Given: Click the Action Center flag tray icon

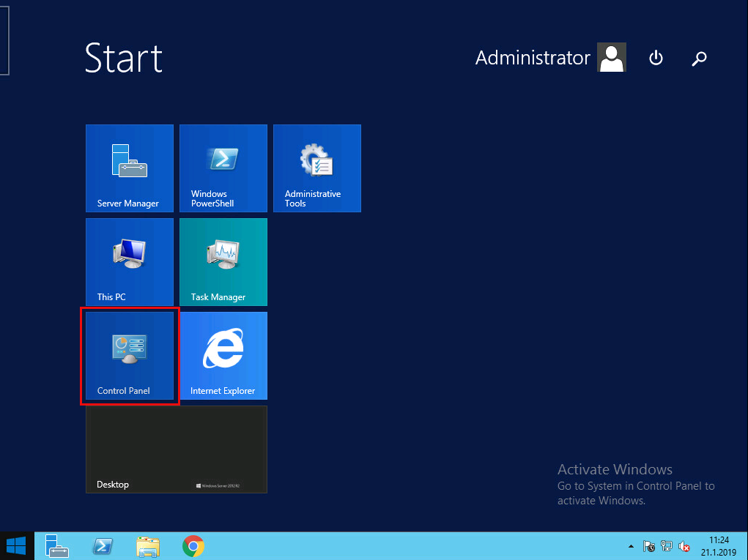Looking at the screenshot, I should (x=649, y=546).
